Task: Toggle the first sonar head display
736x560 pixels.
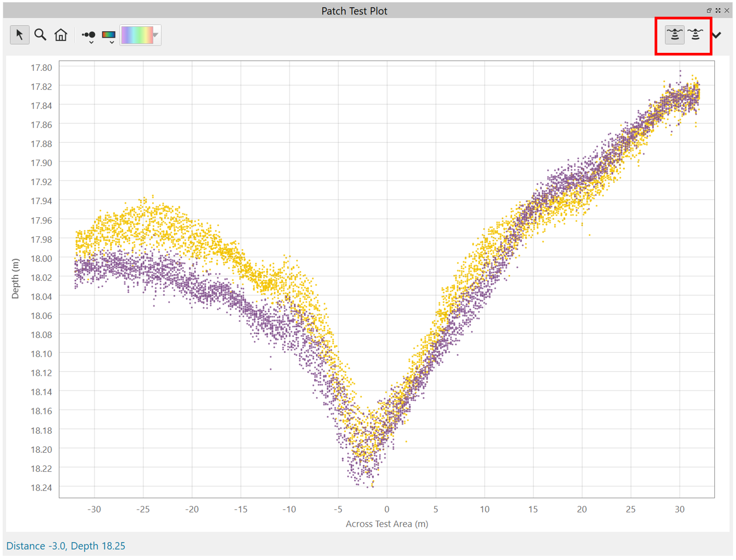Action: click(674, 35)
